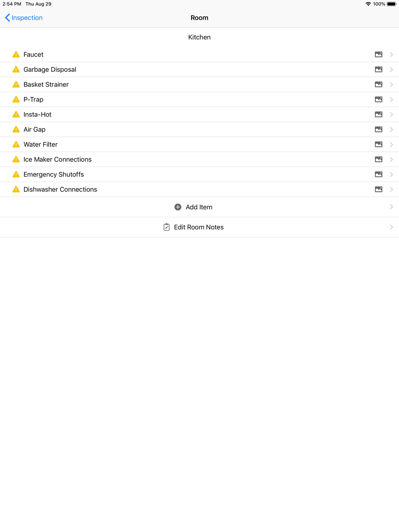Open the Emergency Shutoffs entry
The height and width of the screenshot is (532, 399).
199,175
